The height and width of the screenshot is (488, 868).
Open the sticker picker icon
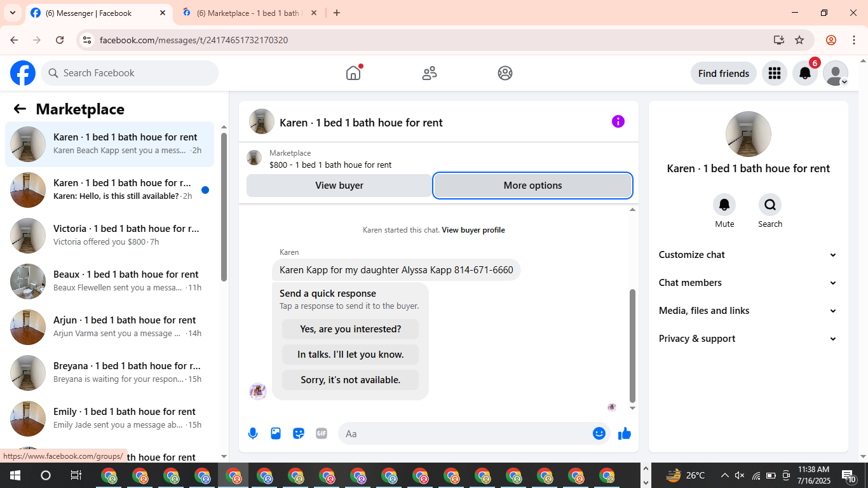(x=299, y=433)
